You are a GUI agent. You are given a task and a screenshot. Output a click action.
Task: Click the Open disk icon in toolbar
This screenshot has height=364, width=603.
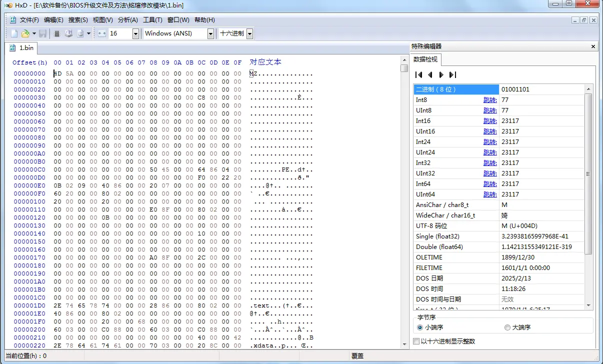[68, 33]
